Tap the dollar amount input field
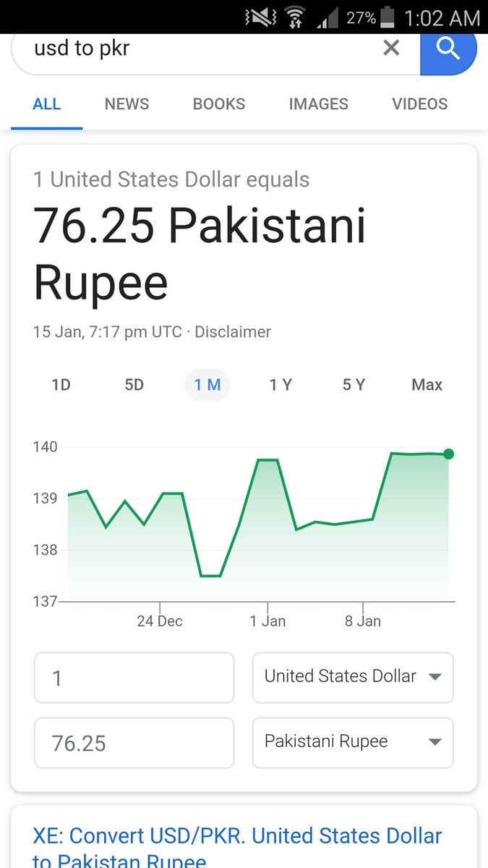Viewport: 488px width, 868px height. pyautogui.click(x=134, y=678)
